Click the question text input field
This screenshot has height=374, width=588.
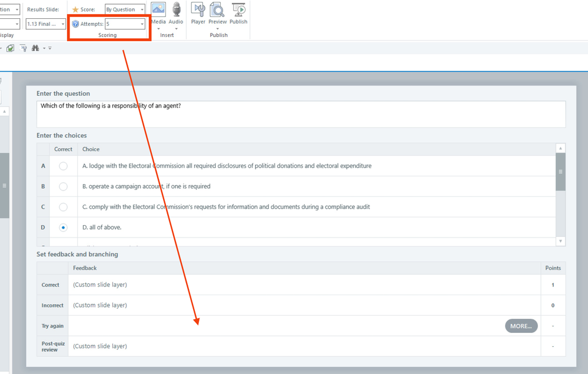pyautogui.click(x=301, y=114)
